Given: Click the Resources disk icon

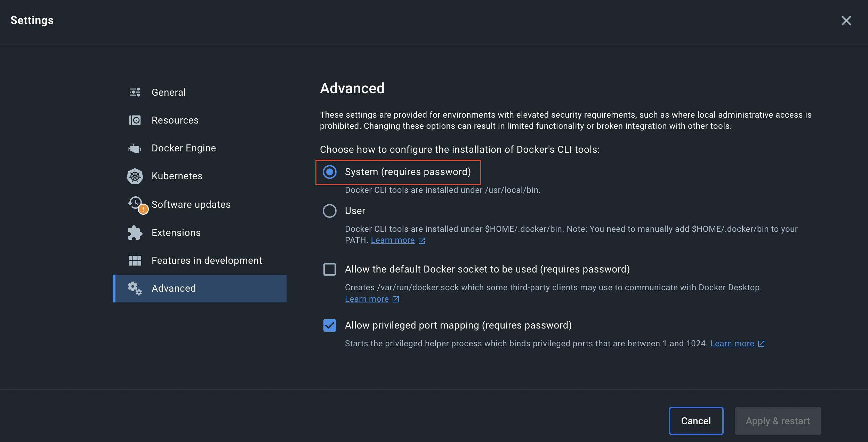Looking at the screenshot, I should 135,120.
